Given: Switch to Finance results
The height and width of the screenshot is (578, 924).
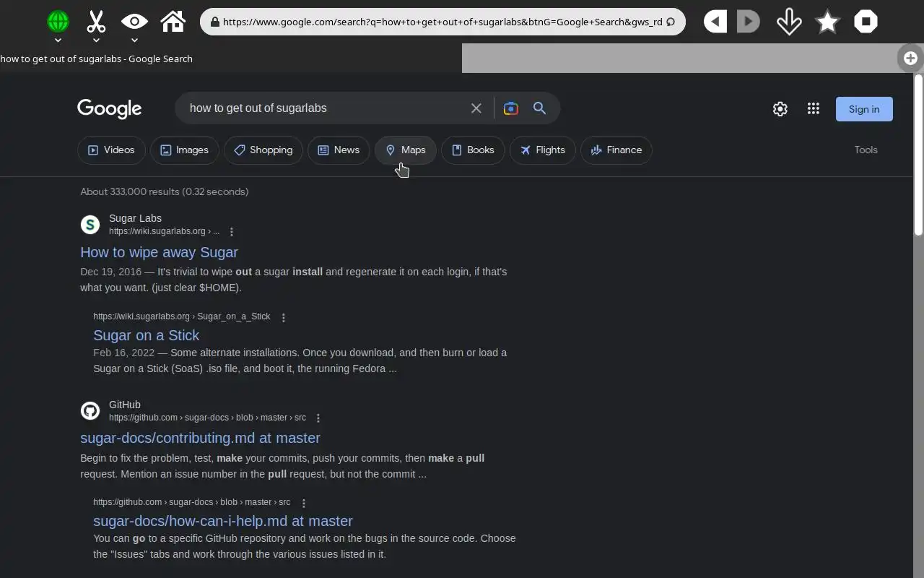Looking at the screenshot, I should pyautogui.click(x=616, y=150).
